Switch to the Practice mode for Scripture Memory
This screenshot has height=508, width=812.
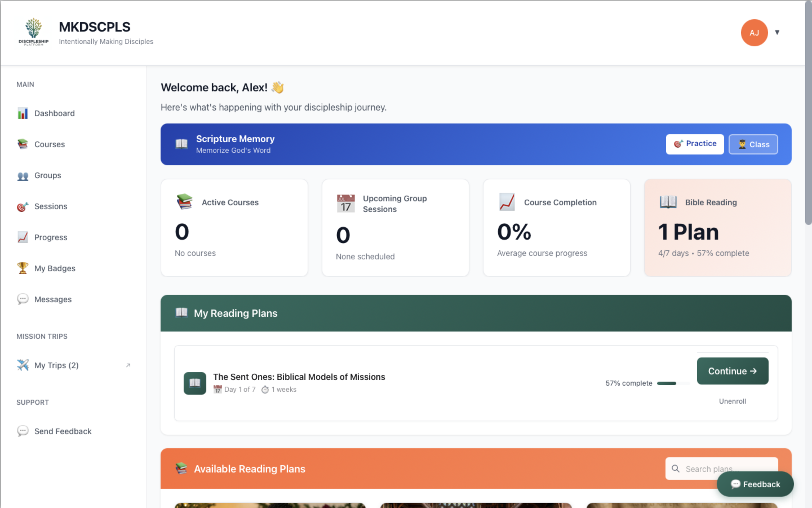[695, 144]
